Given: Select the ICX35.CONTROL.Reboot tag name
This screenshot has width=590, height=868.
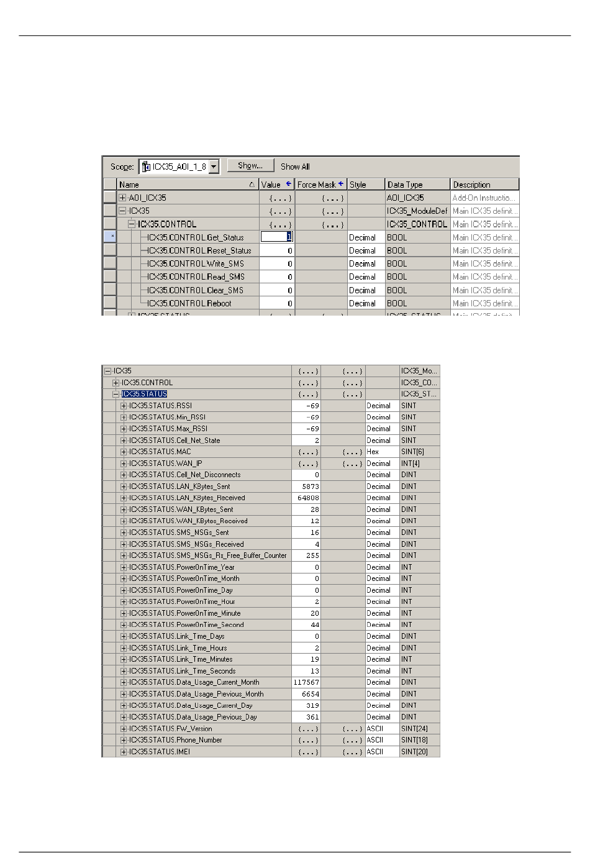Looking at the screenshot, I should [x=189, y=303].
